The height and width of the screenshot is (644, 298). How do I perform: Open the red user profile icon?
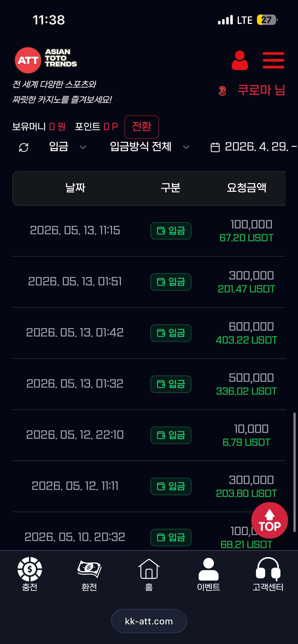click(240, 60)
